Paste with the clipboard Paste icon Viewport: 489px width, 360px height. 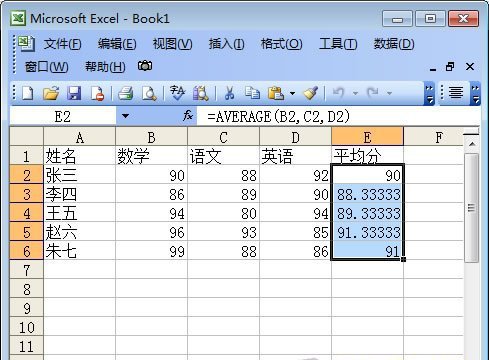[x=276, y=93]
